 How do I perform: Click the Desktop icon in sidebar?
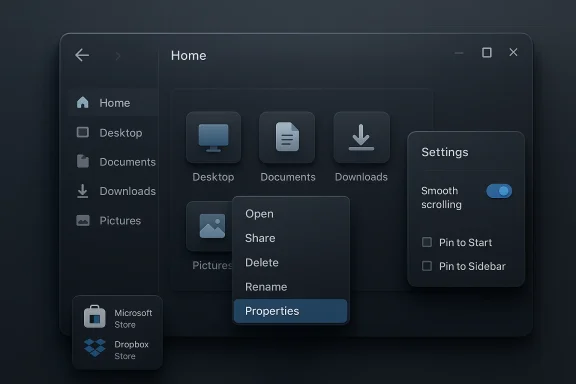[83, 132]
